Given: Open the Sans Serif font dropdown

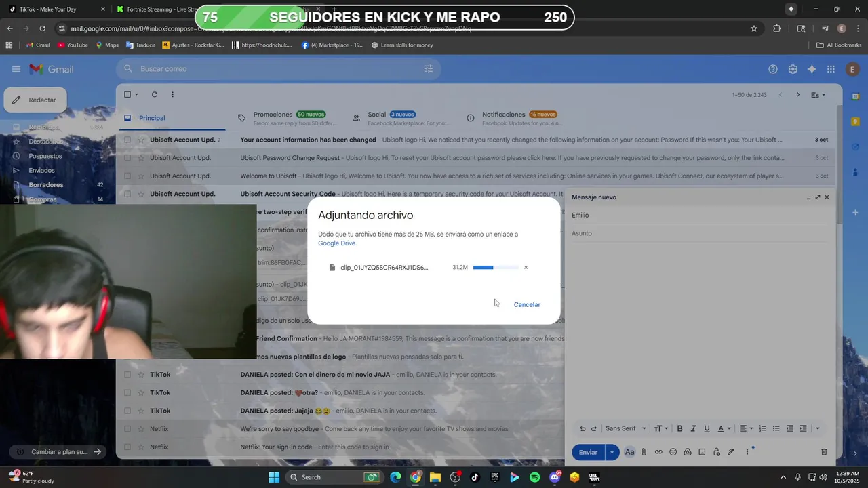Looking at the screenshot, I should pyautogui.click(x=626, y=428).
